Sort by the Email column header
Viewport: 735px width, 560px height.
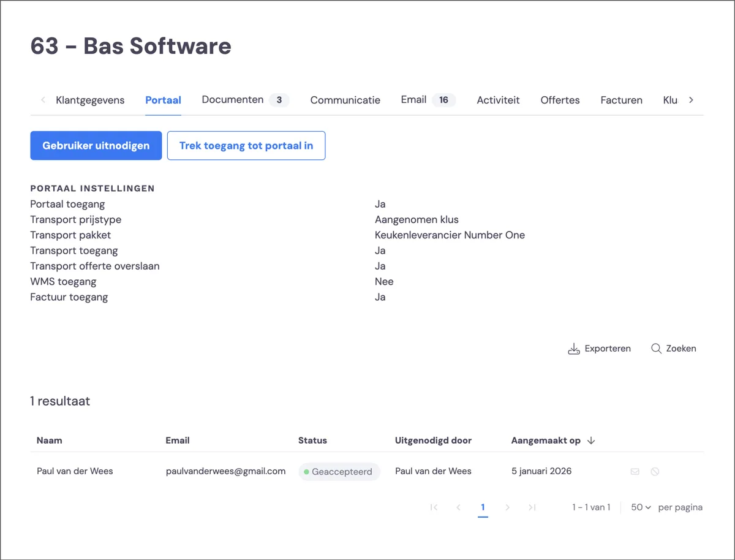(178, 441)
